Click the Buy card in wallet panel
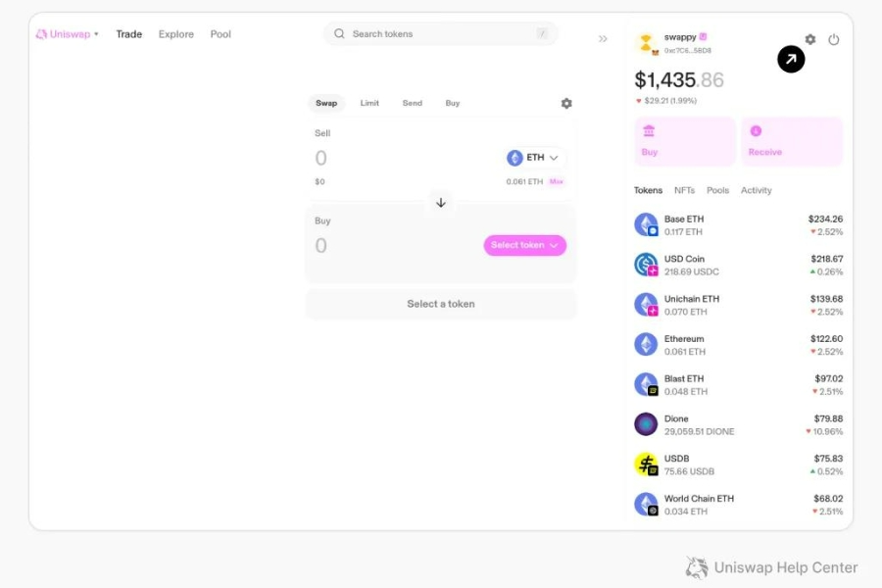The height and width of the screenshot is (588, 882). [685, 141]
